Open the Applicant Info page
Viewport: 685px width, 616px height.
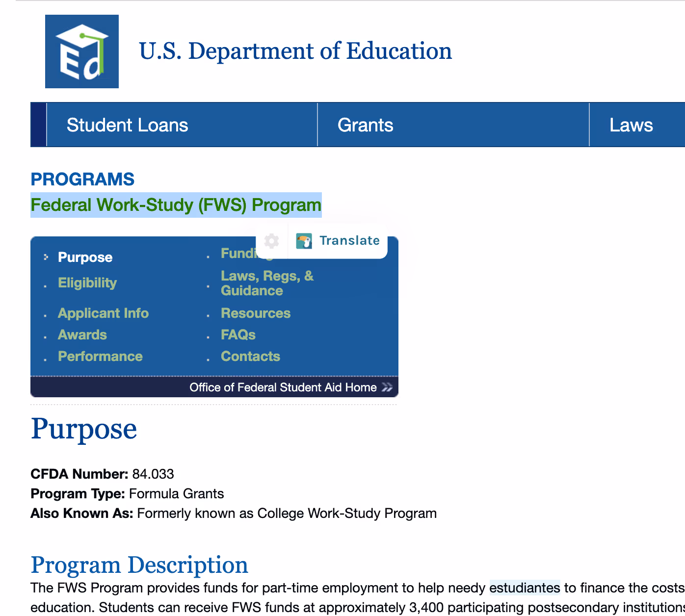103,313
